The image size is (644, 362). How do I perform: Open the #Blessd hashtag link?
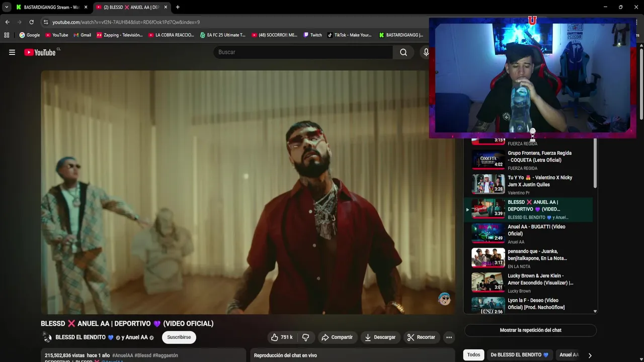142,355
